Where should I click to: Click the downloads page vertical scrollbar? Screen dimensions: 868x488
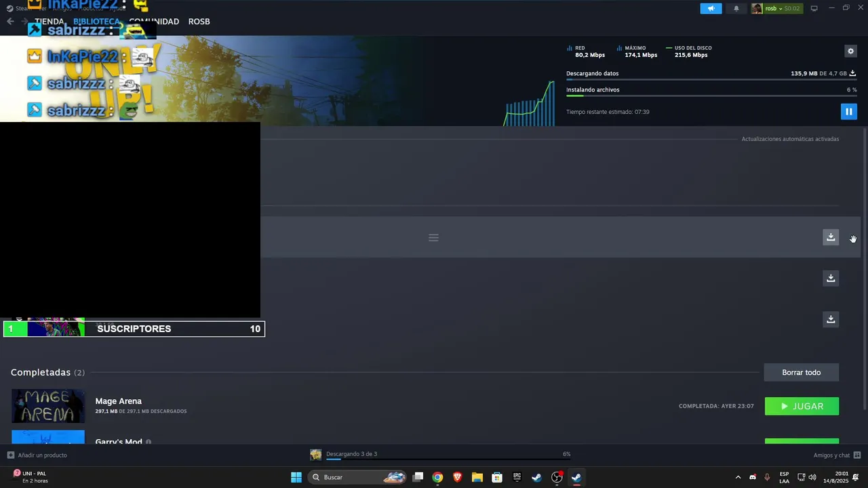(x=865, y=268)
